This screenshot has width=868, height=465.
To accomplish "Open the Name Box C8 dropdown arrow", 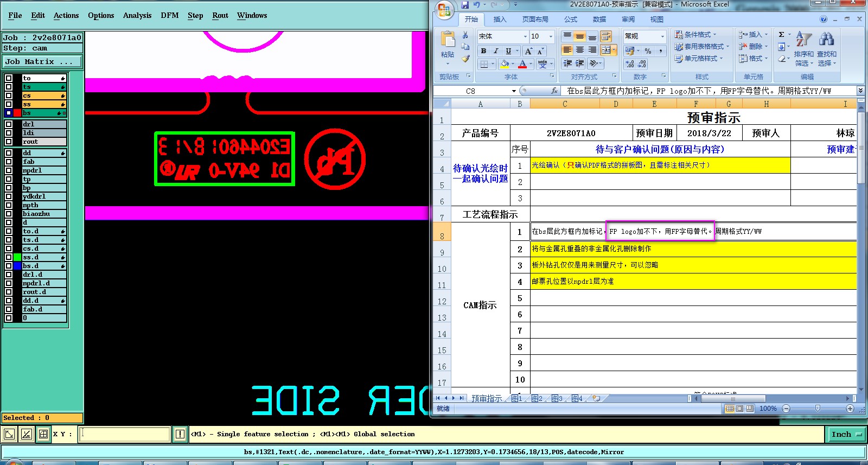I will pos(514,91).
